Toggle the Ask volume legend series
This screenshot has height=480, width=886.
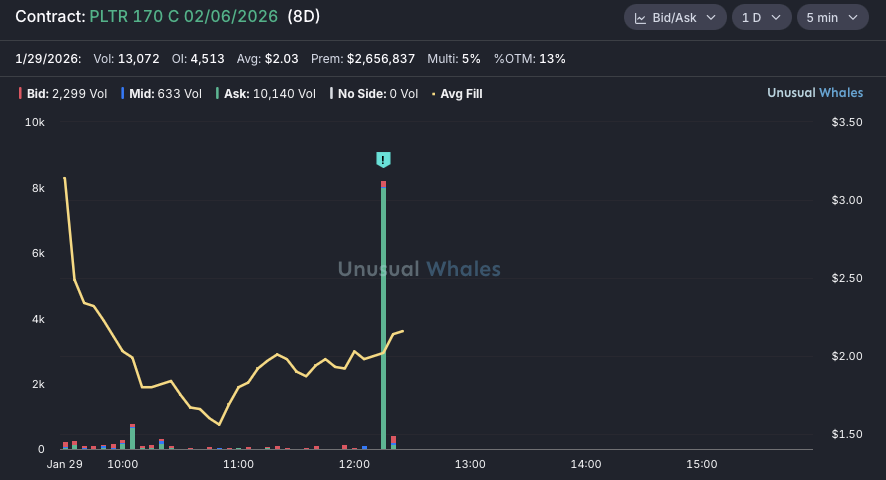point(266,94)
